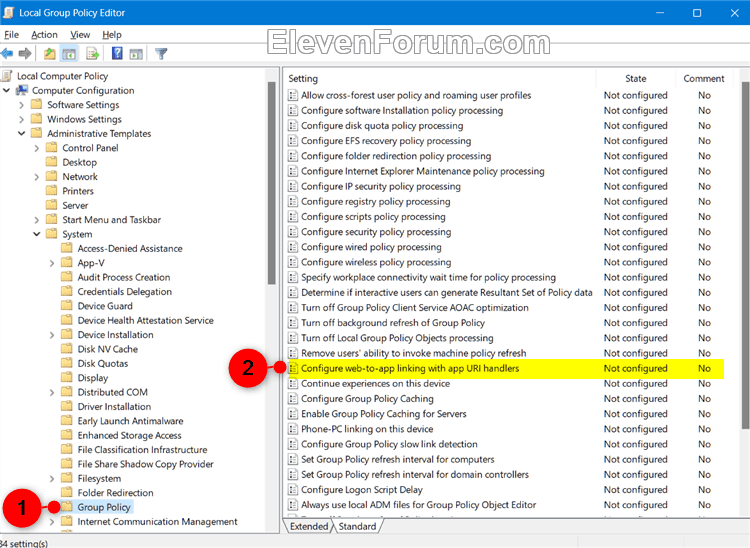
Task: Expand the App-V node
Action: tap(52, 263)
